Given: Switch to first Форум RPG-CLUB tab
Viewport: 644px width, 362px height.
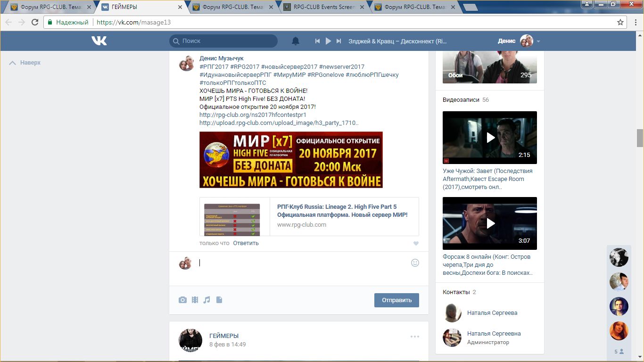Looking at the screenshot, I should [50, 7].
